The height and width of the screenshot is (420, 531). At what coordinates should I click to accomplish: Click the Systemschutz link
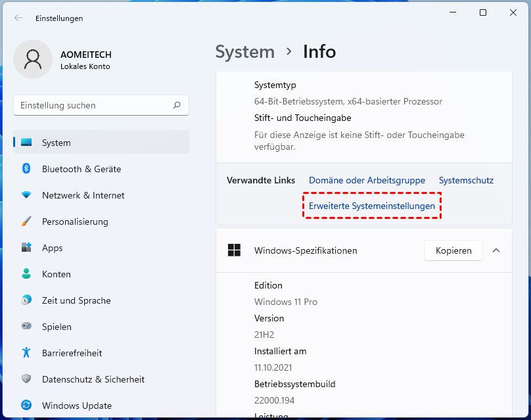[x=466, y=180]
